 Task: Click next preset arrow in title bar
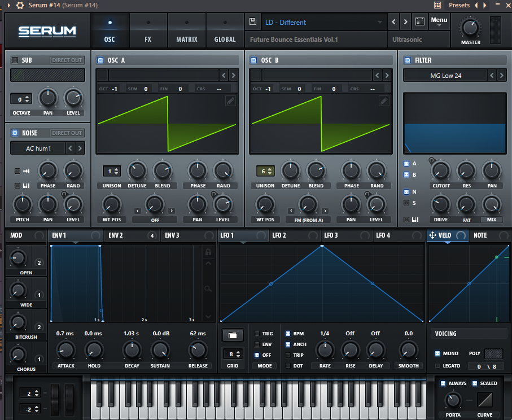(485, 5)
